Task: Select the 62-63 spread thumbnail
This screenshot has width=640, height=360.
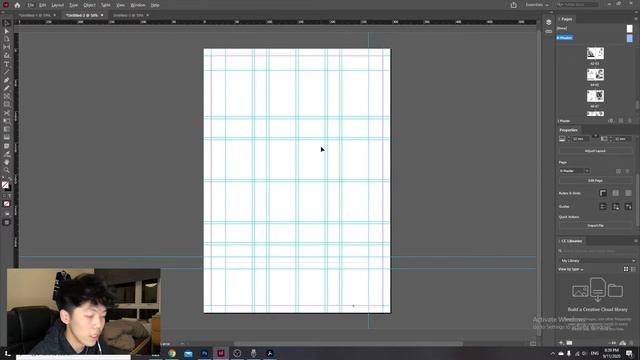Action: (595, 53)
